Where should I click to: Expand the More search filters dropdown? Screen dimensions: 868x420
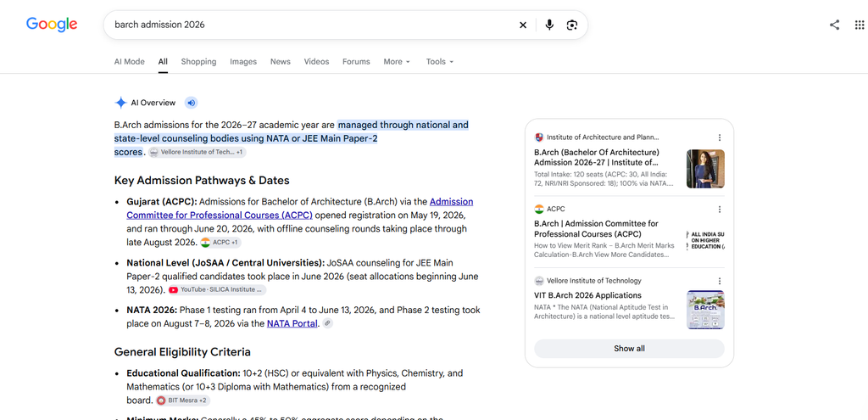click(x=397, y=61)
